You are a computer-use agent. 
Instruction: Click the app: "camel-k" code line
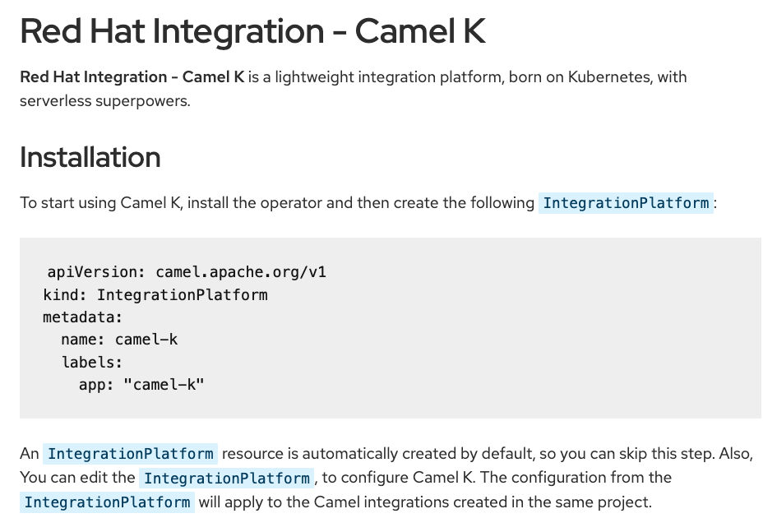141,383
